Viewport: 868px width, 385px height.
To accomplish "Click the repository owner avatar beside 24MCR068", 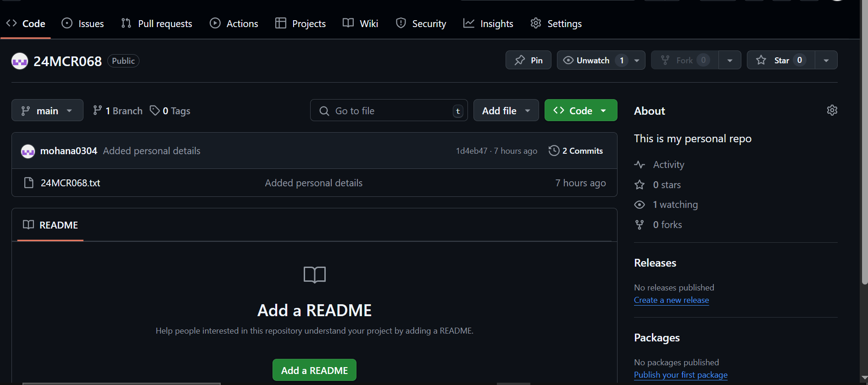I will coord(20,61).
